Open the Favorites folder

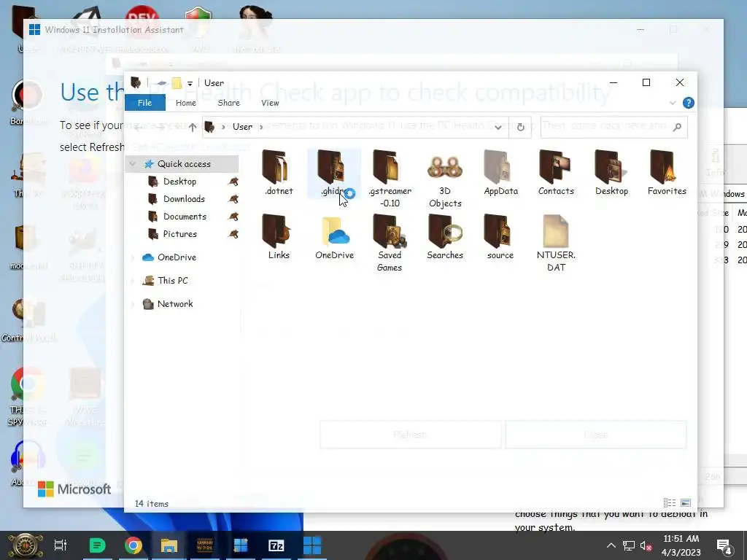(667, 172)
